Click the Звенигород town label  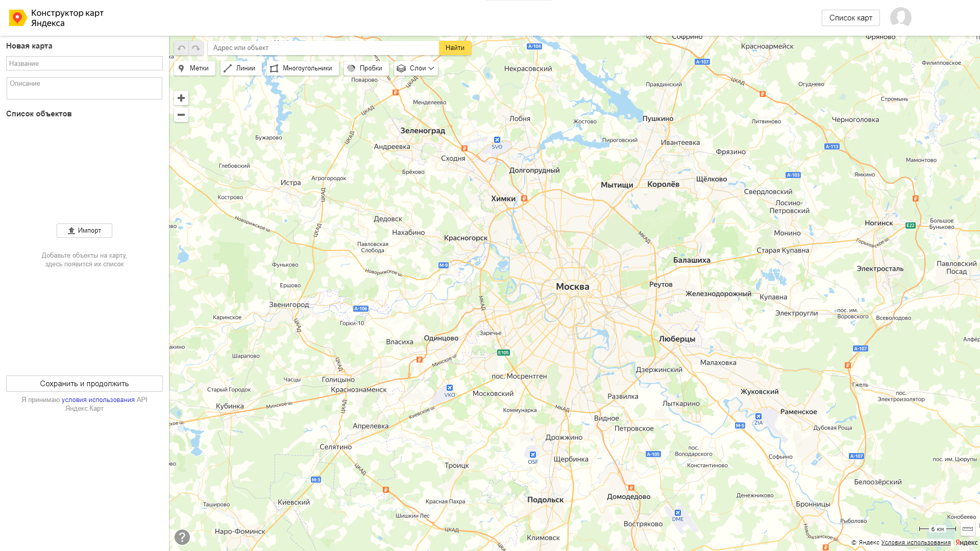click(x=289, y=305)
